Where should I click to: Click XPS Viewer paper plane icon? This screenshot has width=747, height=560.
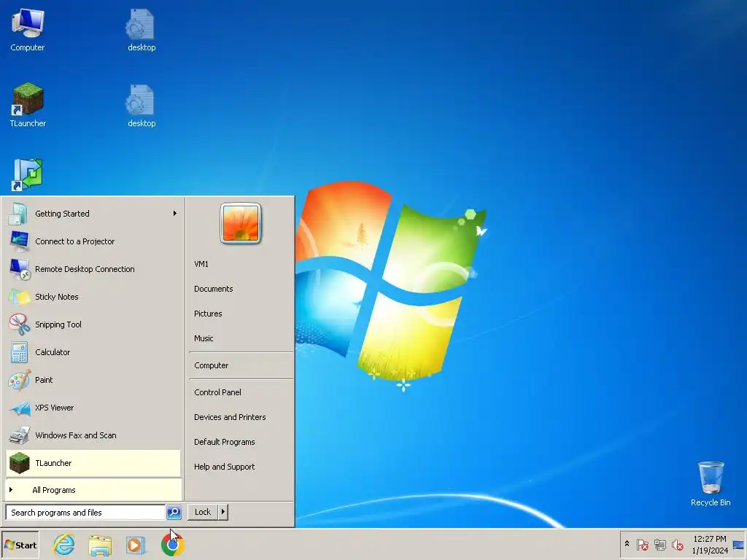coord(20,408)
